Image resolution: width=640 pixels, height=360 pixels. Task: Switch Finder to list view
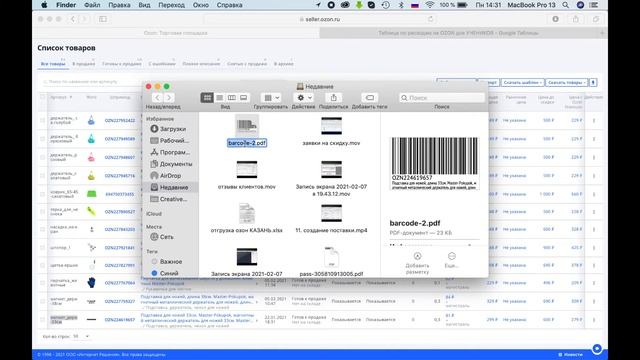(x=220, y=98)
